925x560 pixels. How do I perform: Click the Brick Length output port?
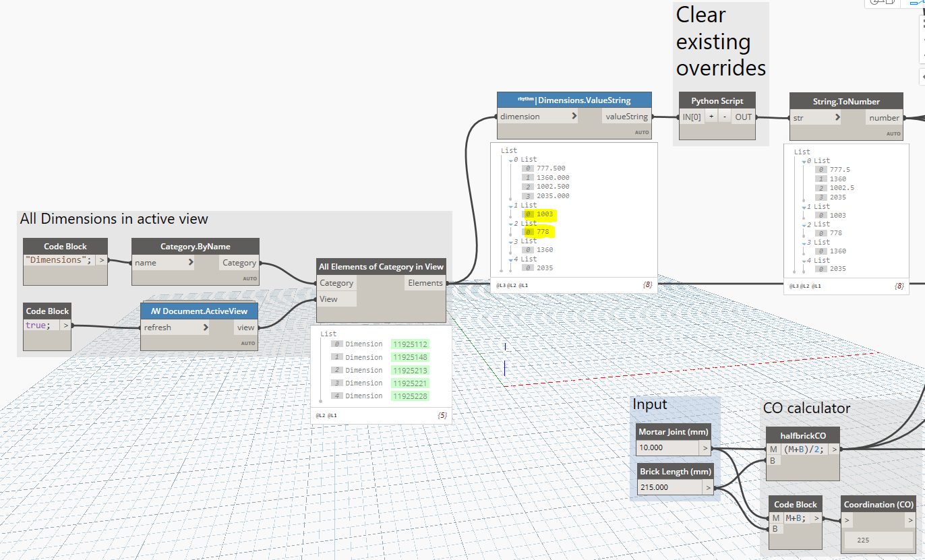pos(708,487)
